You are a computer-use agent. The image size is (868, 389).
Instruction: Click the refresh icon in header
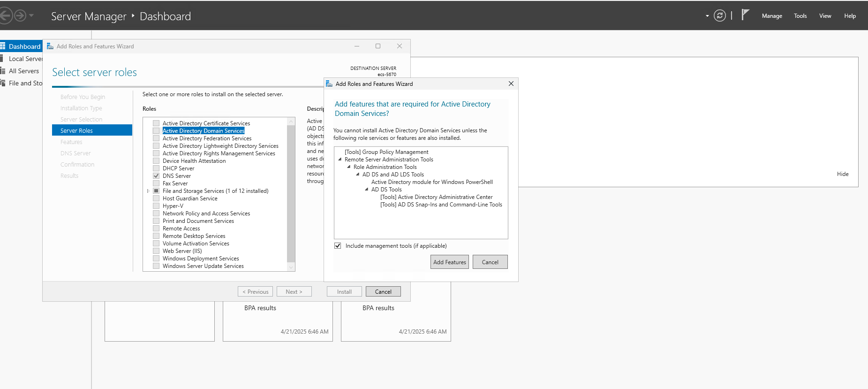point(719,16)
